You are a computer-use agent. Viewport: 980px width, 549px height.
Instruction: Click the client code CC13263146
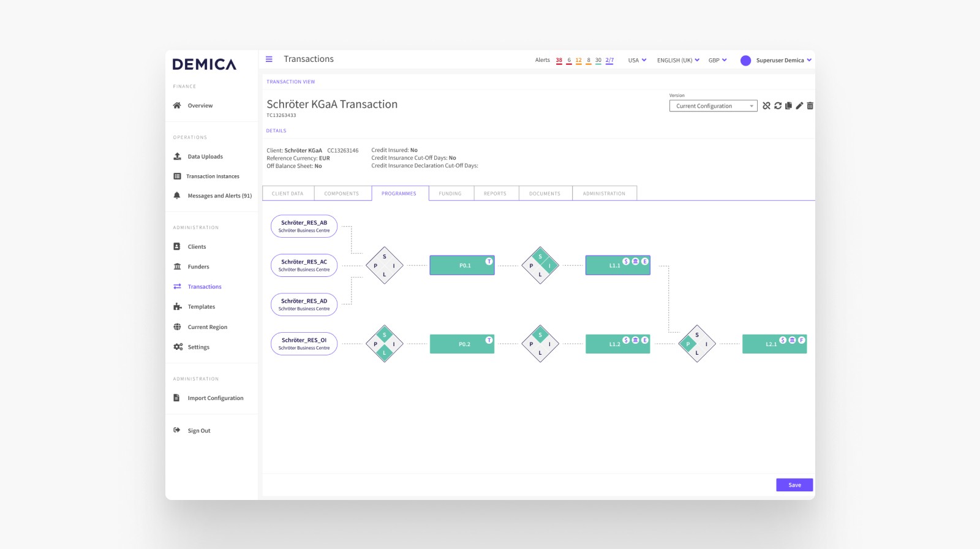[x=342, y=151]
